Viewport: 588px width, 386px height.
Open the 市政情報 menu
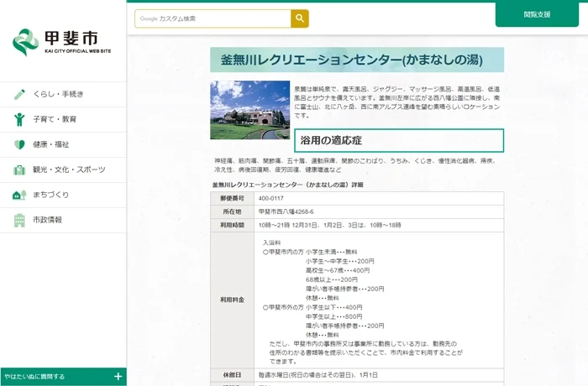click(63, 220)
